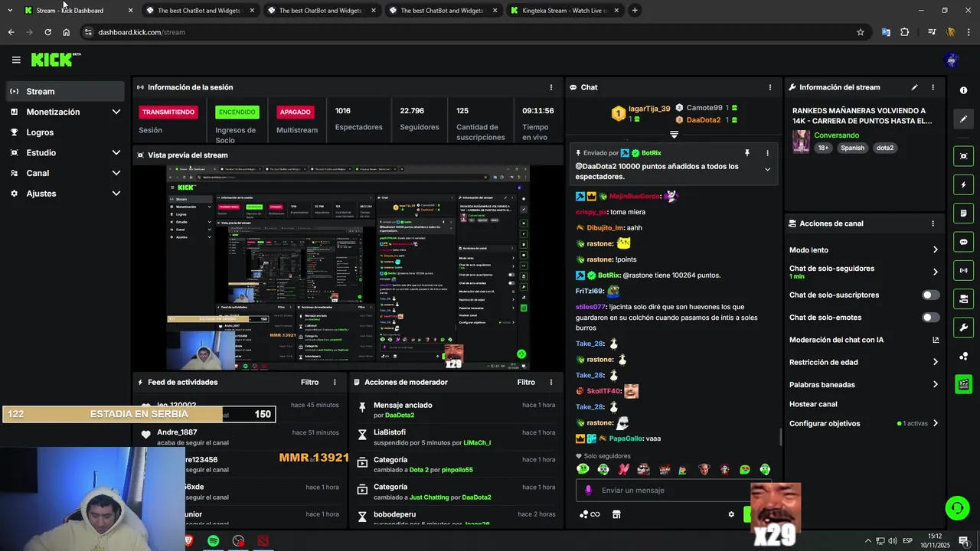This screenshot has width=980, height=551.
Task: Click the wrench icon in right sidebar
Action: click(963, 328)
